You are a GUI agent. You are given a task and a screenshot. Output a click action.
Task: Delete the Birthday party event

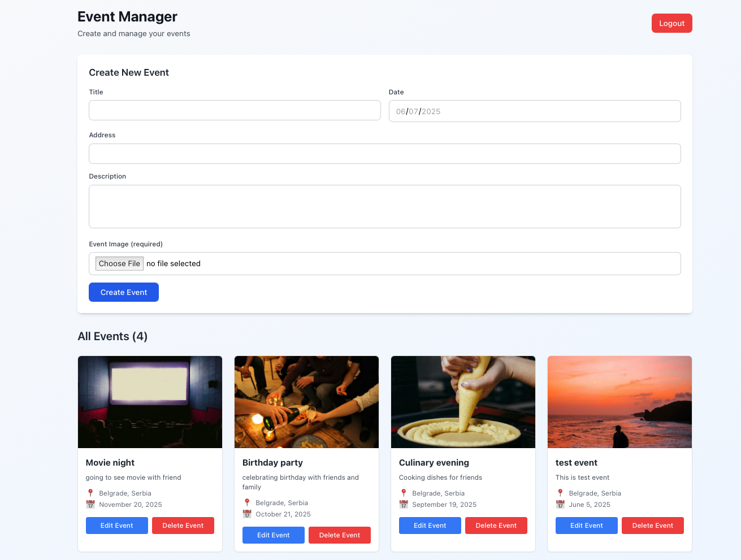coord(339,535)
